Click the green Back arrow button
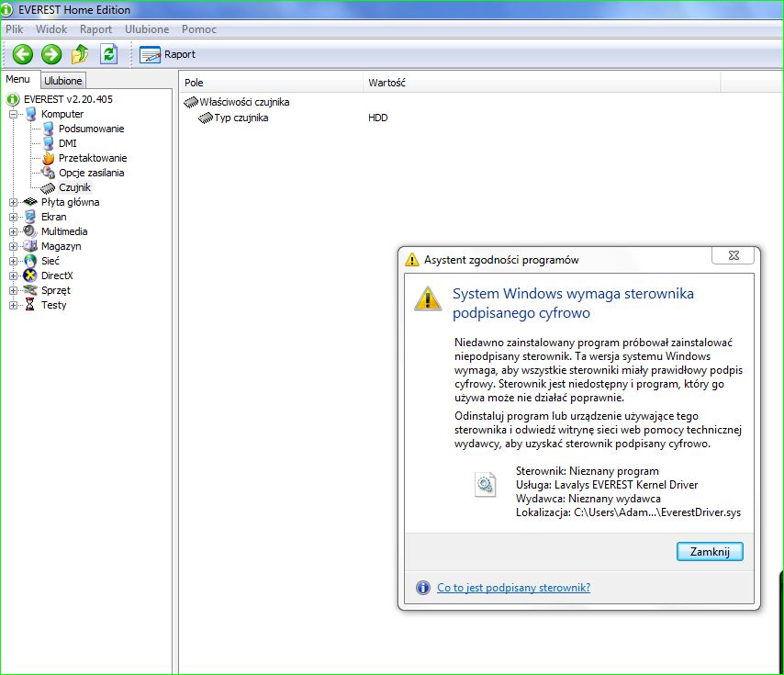This screenshot has width=784, height=675. tap(23, 54)
